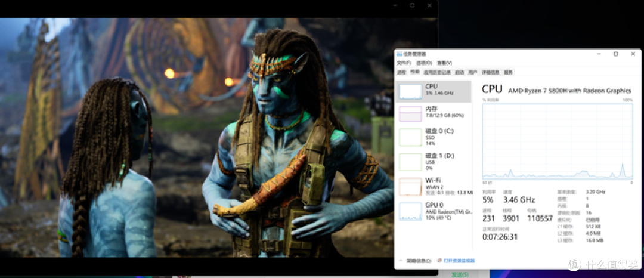644x278 pixels.
Task: Switch to the 详细信息 tab
Action: (490, 73)
